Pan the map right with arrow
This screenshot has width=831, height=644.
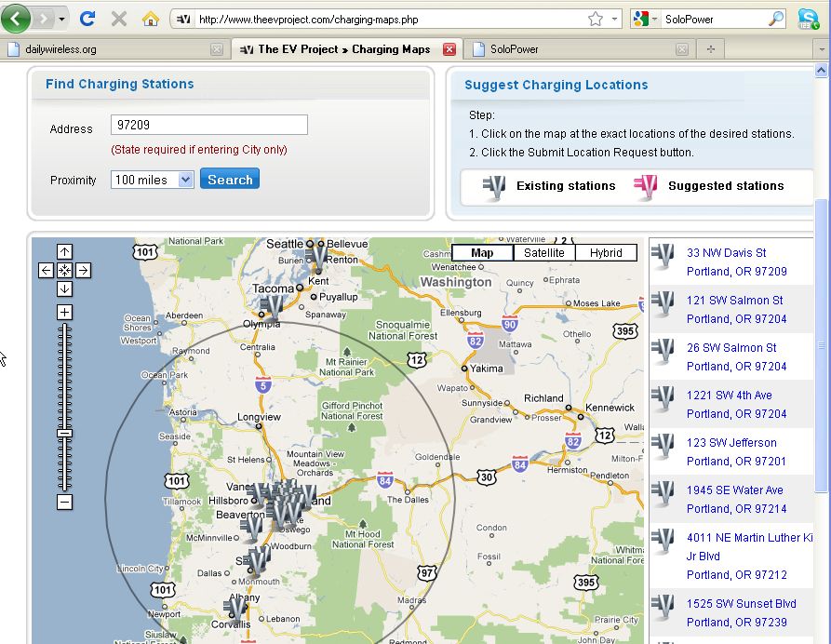tap(83, 270)
